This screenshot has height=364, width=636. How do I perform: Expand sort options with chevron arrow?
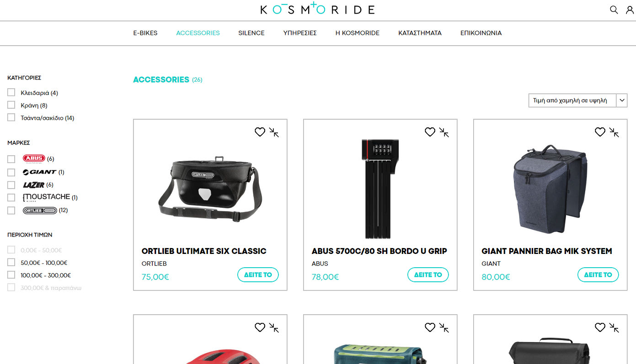[622, 100]
